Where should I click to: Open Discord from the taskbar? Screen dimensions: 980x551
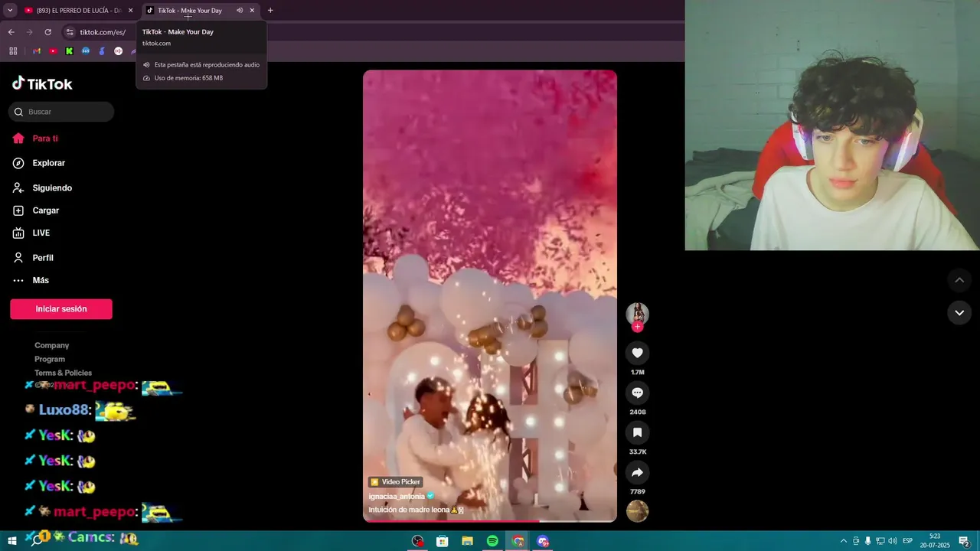click(x=543, y=541)
